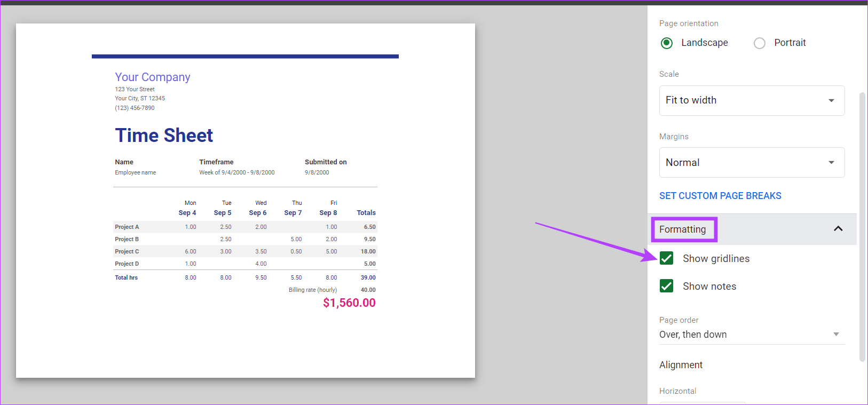The height and width of the screenshot is (405, 868).
Task: Click the 'Totals' column header
Action: 366,212
